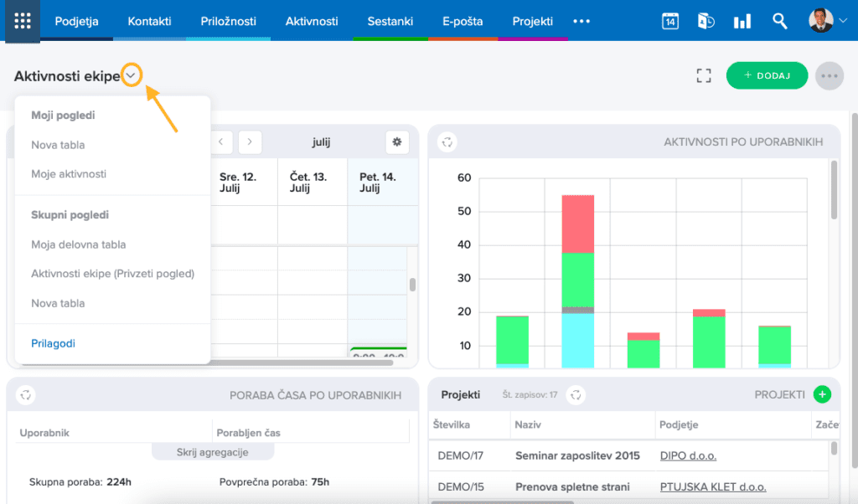Click the reports bar chart icon

point(742,21)
